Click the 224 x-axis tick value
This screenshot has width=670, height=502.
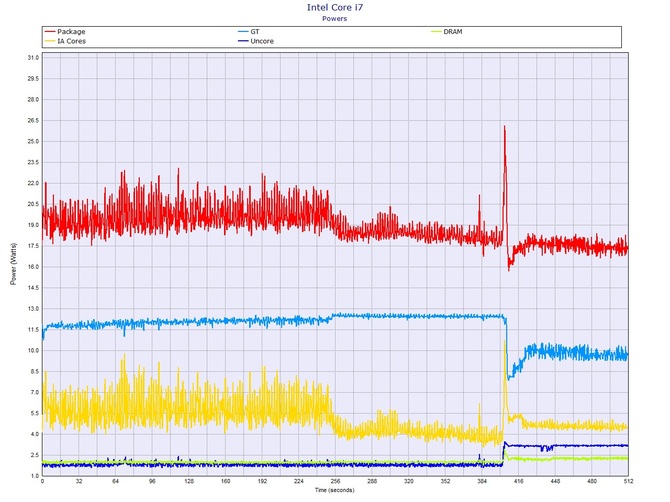[x=299, y=481]
